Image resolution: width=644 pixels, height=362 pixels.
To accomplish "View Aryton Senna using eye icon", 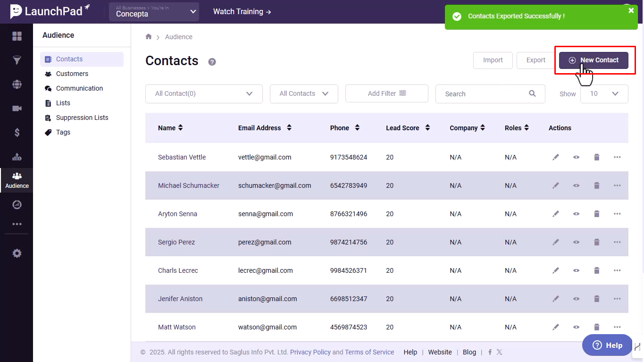I will (x=576, y=214).
